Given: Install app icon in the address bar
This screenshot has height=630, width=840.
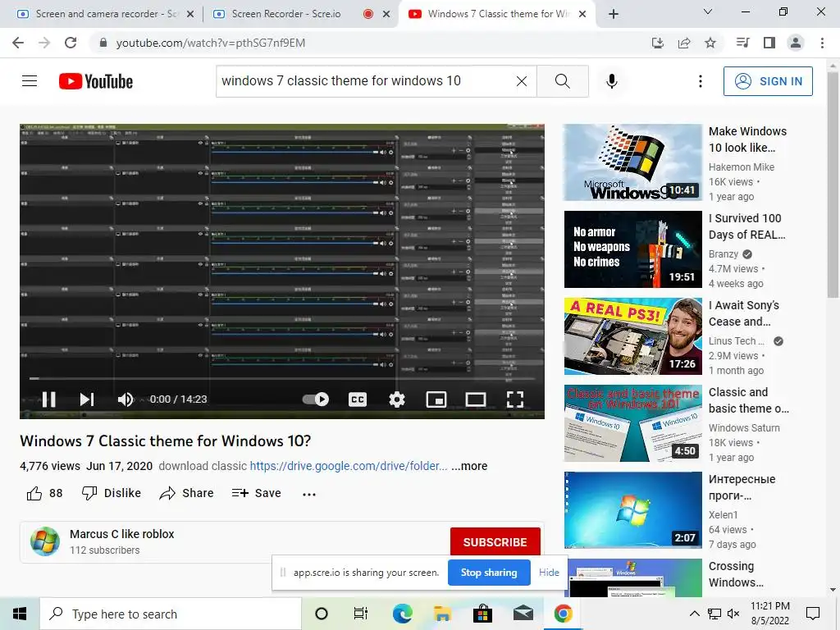Looking at the screenshot, I should pos(658,43).
